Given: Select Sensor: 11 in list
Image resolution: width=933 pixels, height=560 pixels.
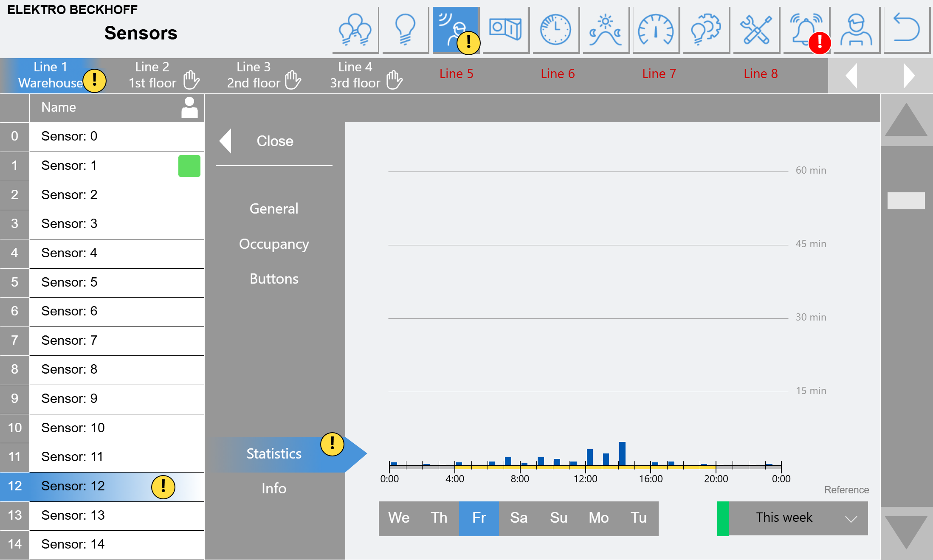Looking at the screenshot, I should coord(102,457).
